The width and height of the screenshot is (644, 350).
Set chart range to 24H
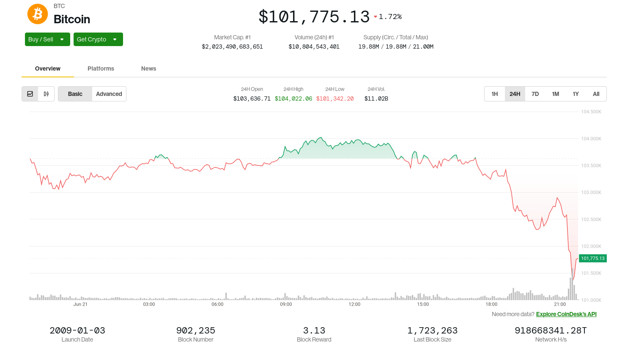click(515, 94)
